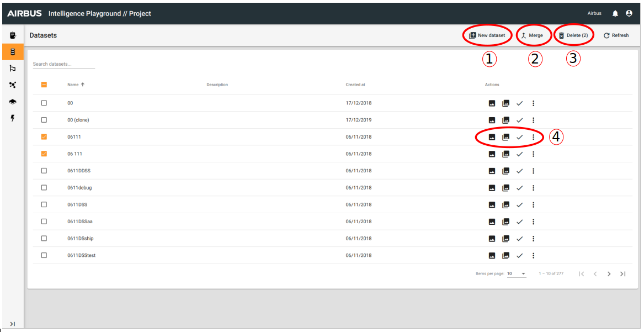Select the Datasets database icon in sidebar
The width and height of the screenshot is (644, 332).
pos(13,52)
